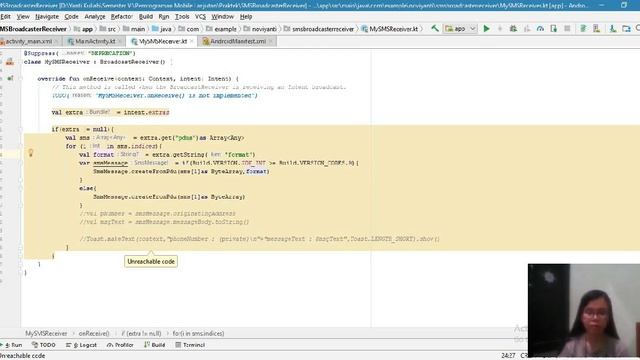Click the app breadcrumb in navigation bar
The image size is (640, 360).
[x=83, y=29]
